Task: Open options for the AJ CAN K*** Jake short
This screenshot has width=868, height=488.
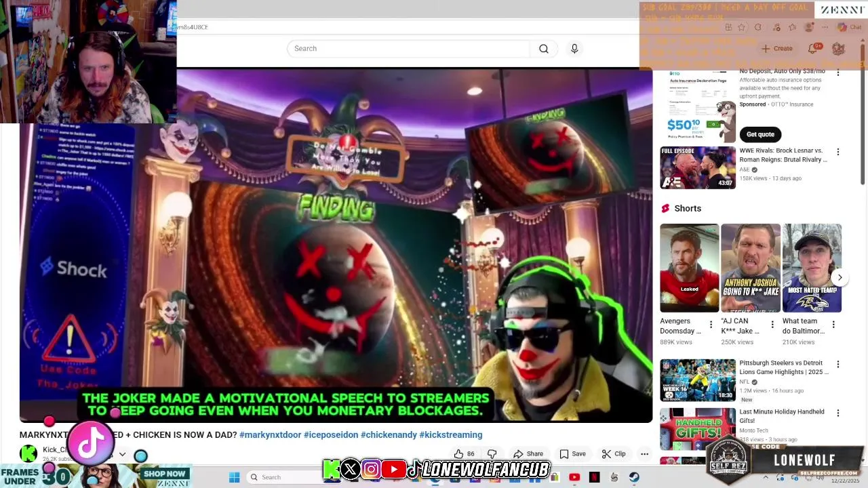Action: (x=772, y=325)
